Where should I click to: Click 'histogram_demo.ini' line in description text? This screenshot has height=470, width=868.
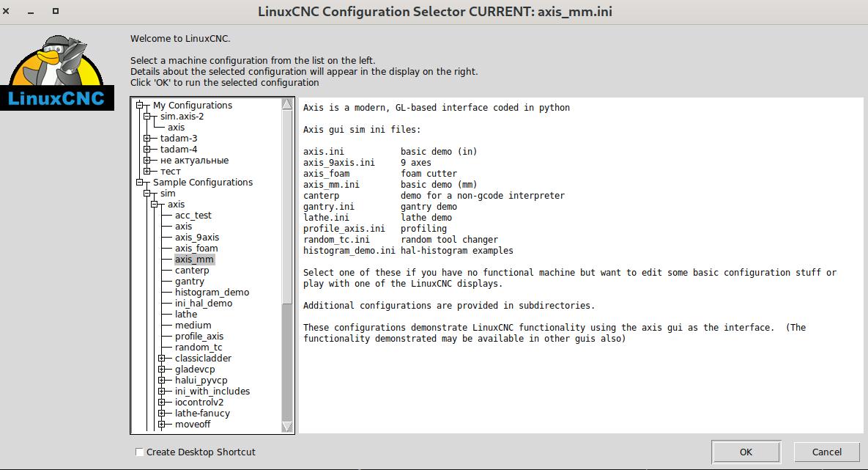408,251
